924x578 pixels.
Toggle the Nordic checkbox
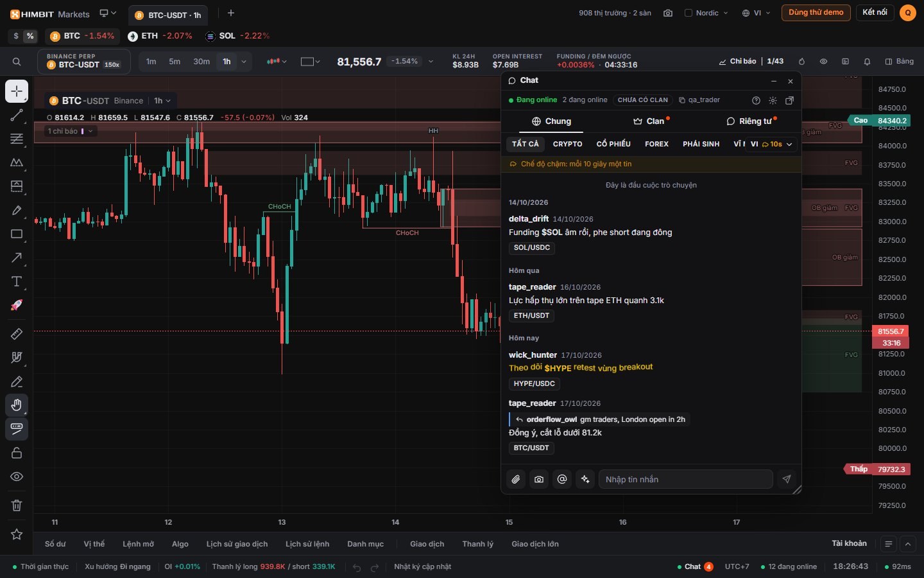click(689, 13)
